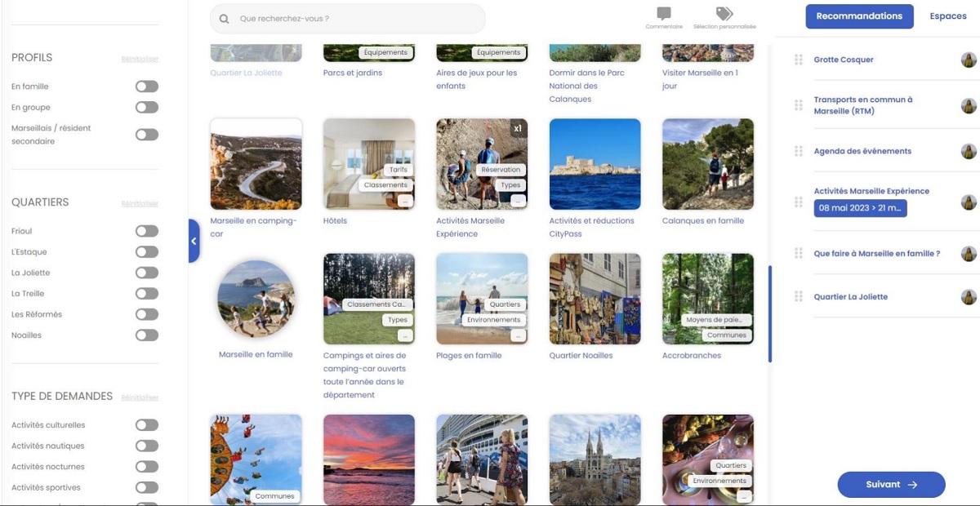
Task: Reset the PROFILS filters
Action: (x=140, y=59)
